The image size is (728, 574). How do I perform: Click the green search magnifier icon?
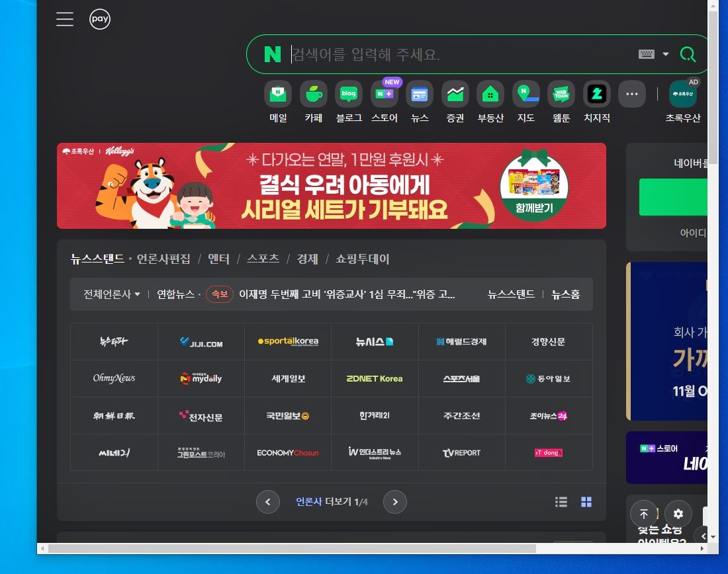click(688, 54)
